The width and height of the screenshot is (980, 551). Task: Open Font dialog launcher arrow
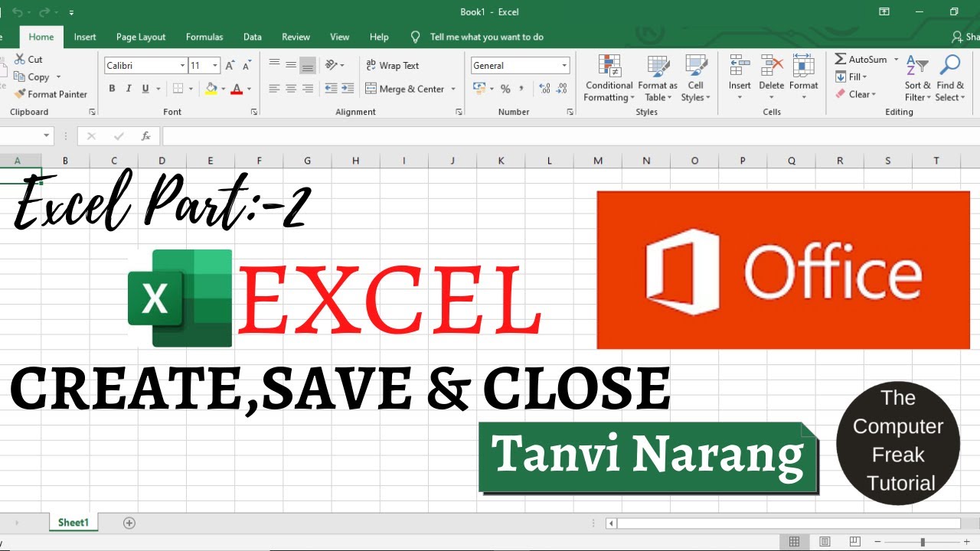click(254, 112)
